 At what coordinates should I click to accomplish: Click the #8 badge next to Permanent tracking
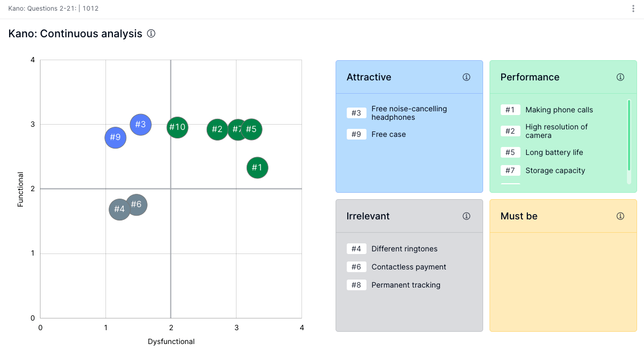356,285
